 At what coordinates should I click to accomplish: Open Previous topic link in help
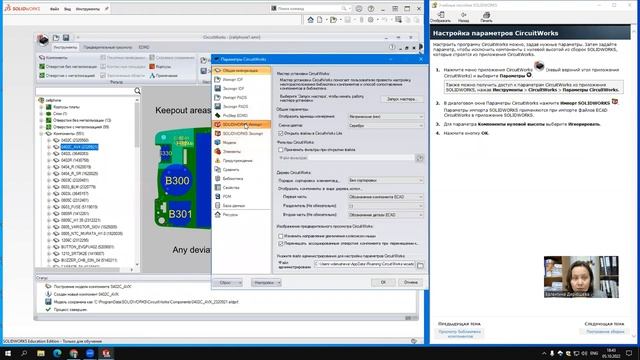click(x=460, y=333)
